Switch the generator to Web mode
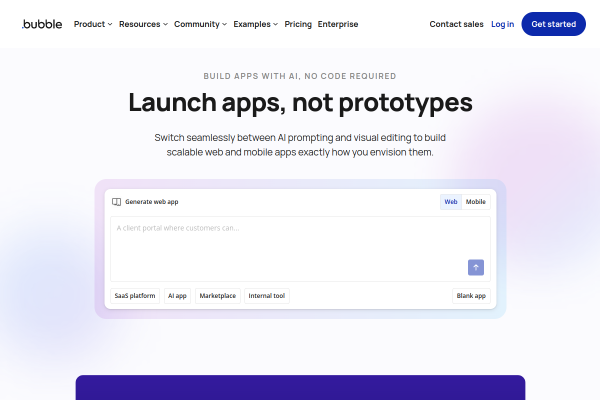600x400 pixels. (x=451, y=202)
